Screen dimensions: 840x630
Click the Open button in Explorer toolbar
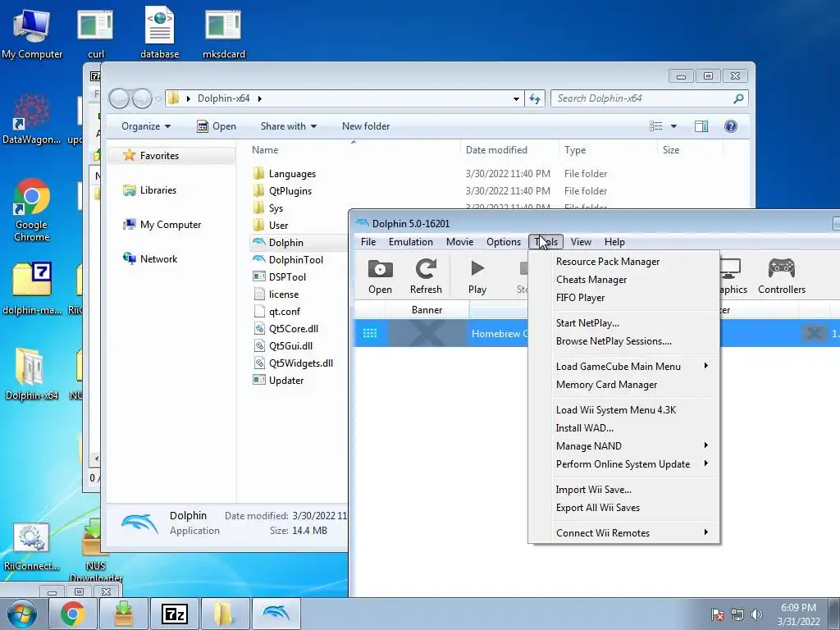[x=217, y=126]
